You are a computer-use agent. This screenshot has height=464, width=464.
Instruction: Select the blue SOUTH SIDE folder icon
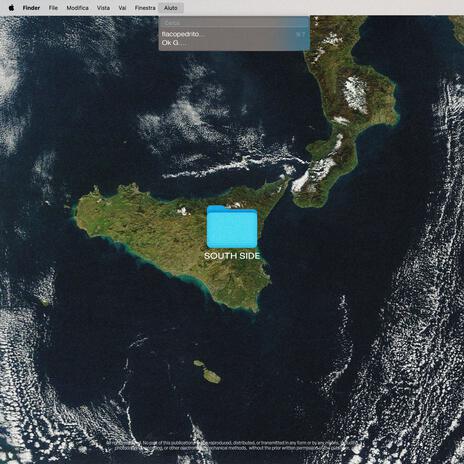232,227
